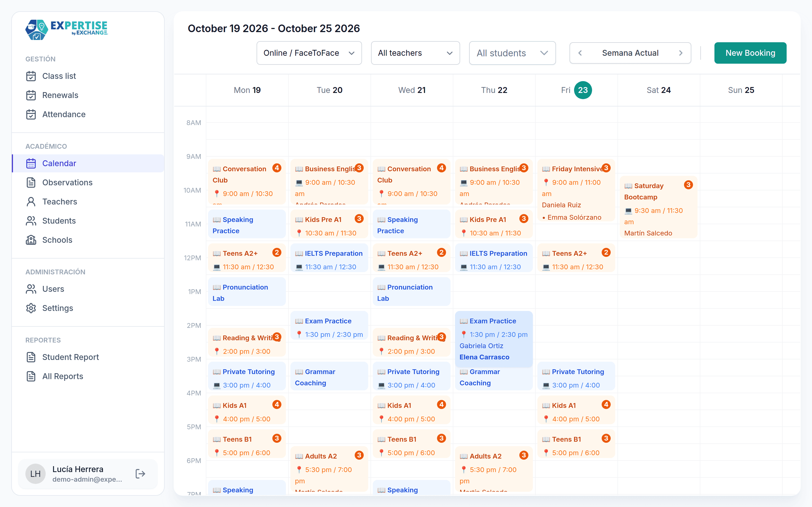Click the LH user avatar
The width and height of the screenshot is (812, 507).
(35, 473)
